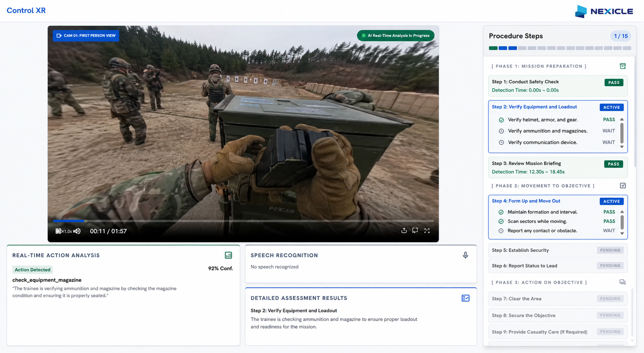Click the 1 / 15 step counter badge
Viewport: 644px width, 353px height.
(621, 36)
